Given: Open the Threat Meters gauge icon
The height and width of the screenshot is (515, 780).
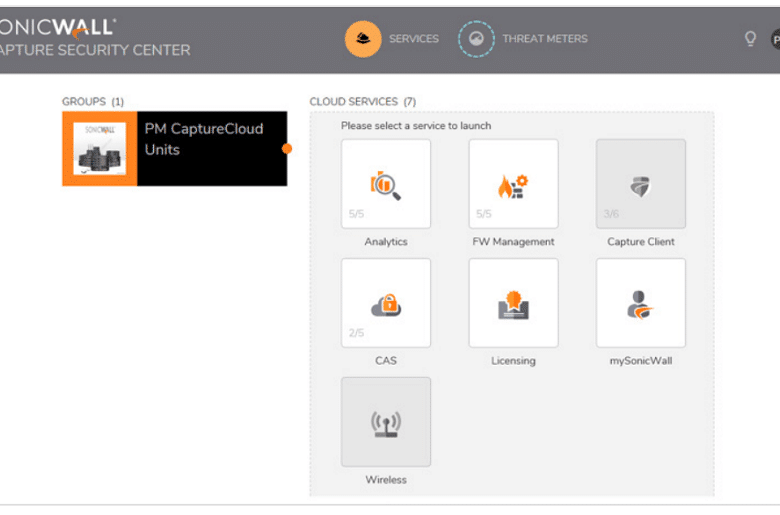Looking at the screenshot, I should 476,39.
